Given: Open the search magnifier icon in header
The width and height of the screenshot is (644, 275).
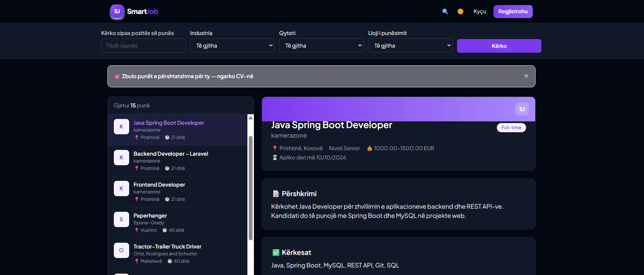Looking at the screenshot, I should tap(445, 12).
